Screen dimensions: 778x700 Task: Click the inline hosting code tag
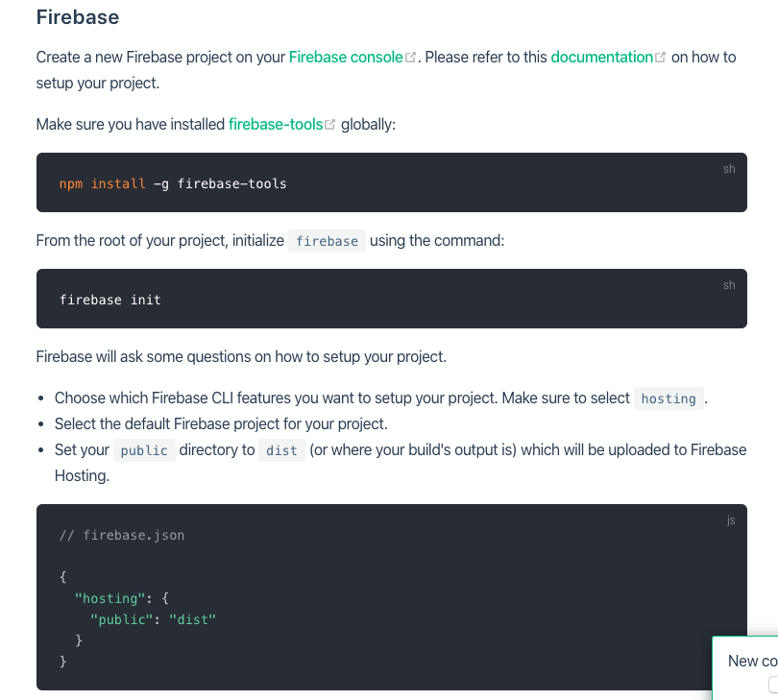[x=669, y=398]
